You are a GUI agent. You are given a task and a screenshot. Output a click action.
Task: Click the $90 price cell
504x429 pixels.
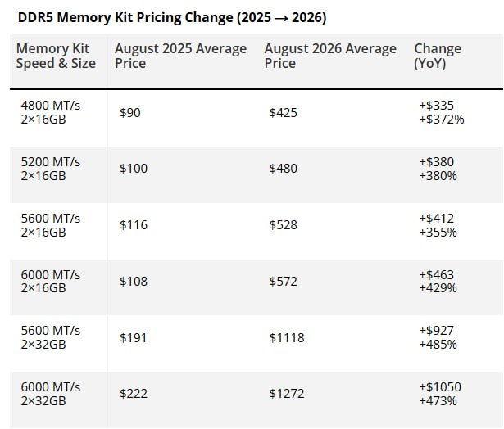click(x=130, y=113)
